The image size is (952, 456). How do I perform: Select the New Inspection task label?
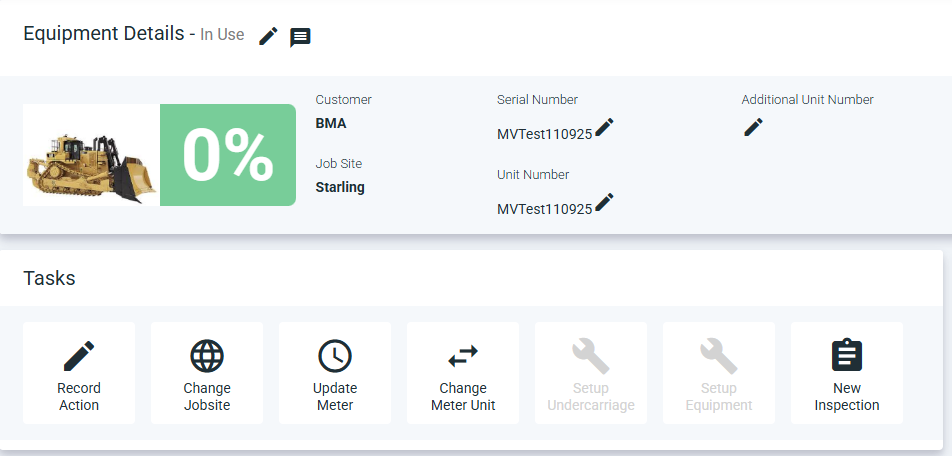[847, 396]
